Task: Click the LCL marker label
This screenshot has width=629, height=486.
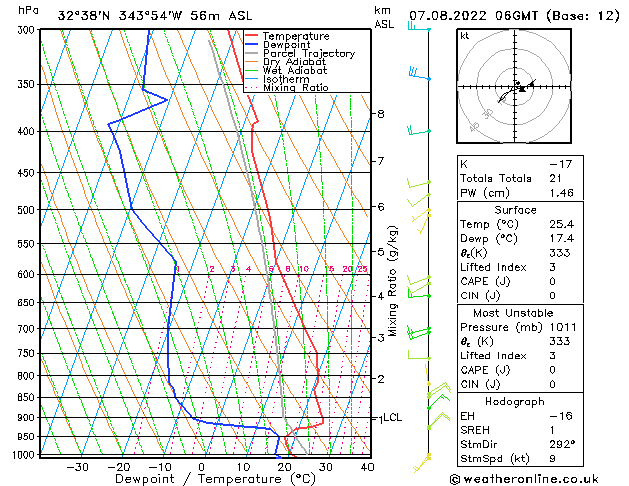Action: click(392, 417)
